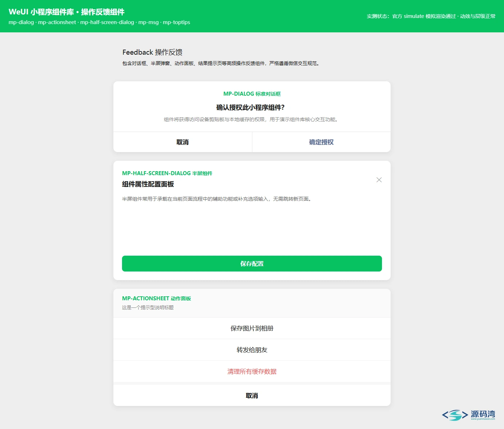The height and width of the screenshot is (429, 504).
Task: Click the 取消 button in the authorization dialog
Action: click(183, 142)
